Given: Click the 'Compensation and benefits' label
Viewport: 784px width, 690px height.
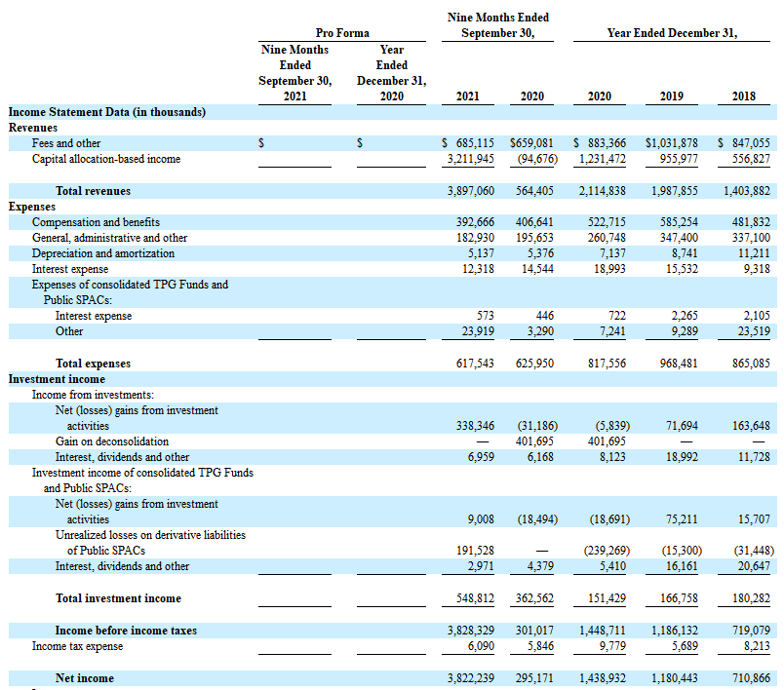Looking at the screenshot, I should [96, 222].
